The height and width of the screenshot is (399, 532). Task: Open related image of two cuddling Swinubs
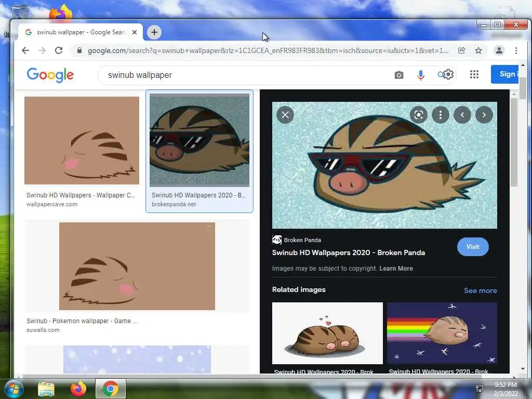tap(327, 333)
